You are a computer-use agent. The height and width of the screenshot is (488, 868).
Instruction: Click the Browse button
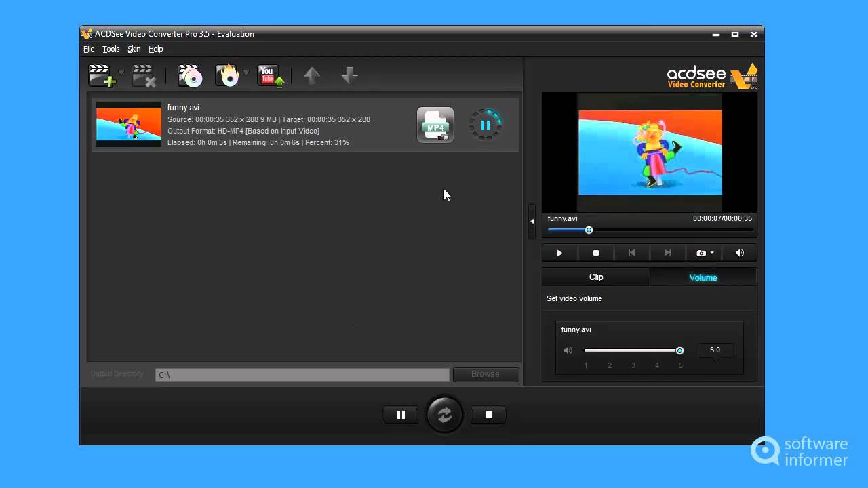pos(486,374)
